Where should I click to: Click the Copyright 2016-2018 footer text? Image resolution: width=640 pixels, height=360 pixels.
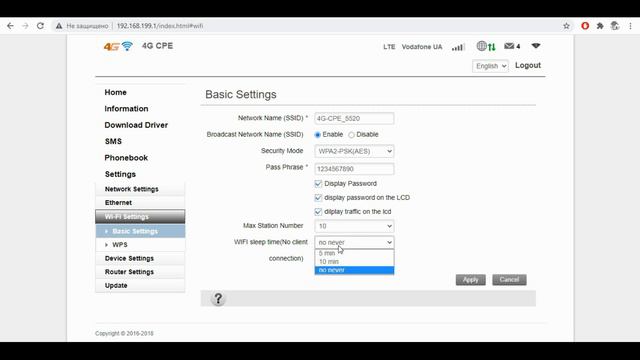click(x=124, y=333)
